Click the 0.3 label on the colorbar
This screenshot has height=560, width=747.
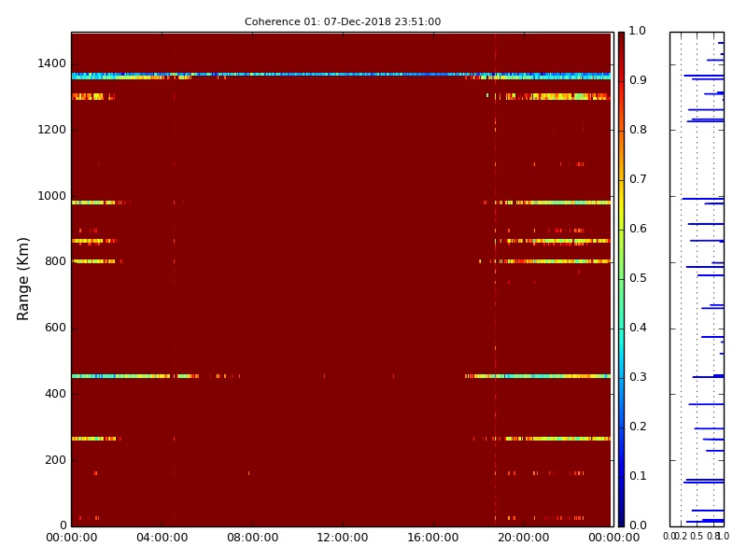tap(637, 377)
